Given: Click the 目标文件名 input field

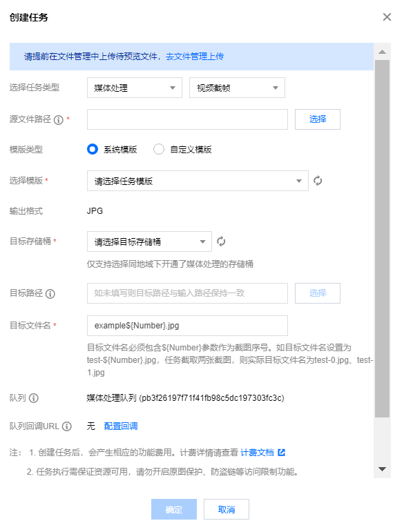Looking at the screenshot, I should click(187, 326).
